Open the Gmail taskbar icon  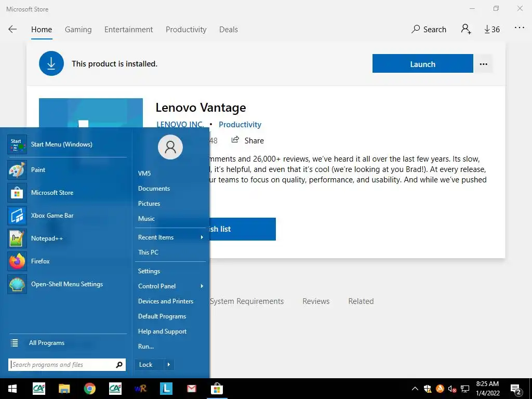point(191,389)
